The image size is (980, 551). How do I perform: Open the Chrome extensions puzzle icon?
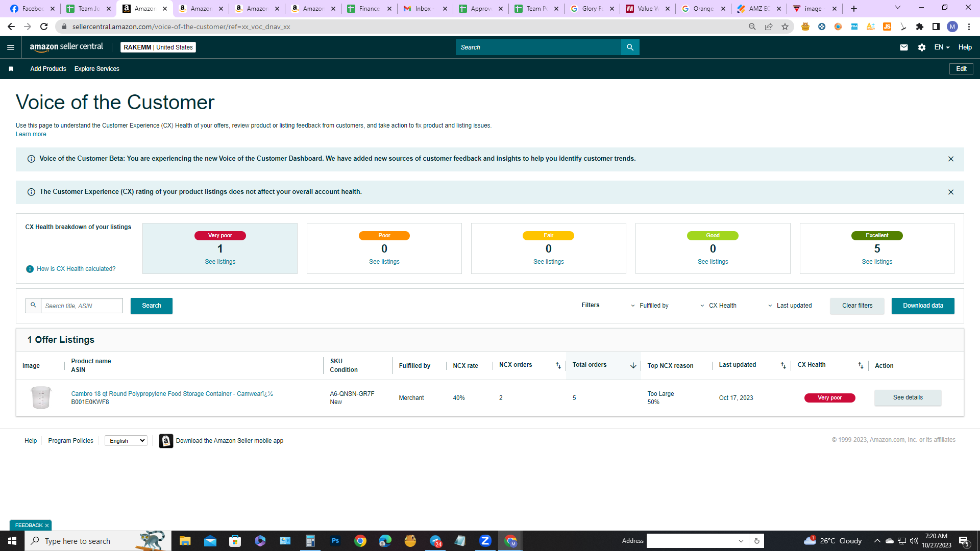tap(920, 27)
